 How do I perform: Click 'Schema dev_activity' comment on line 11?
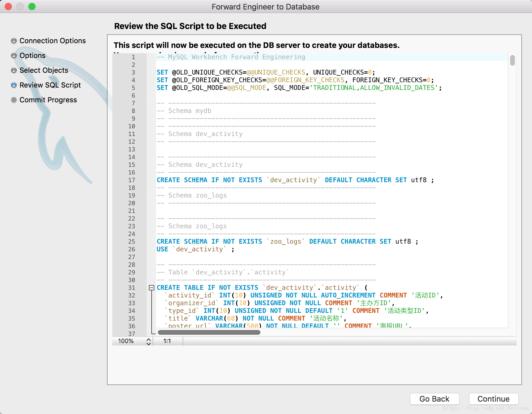point(199,134)
